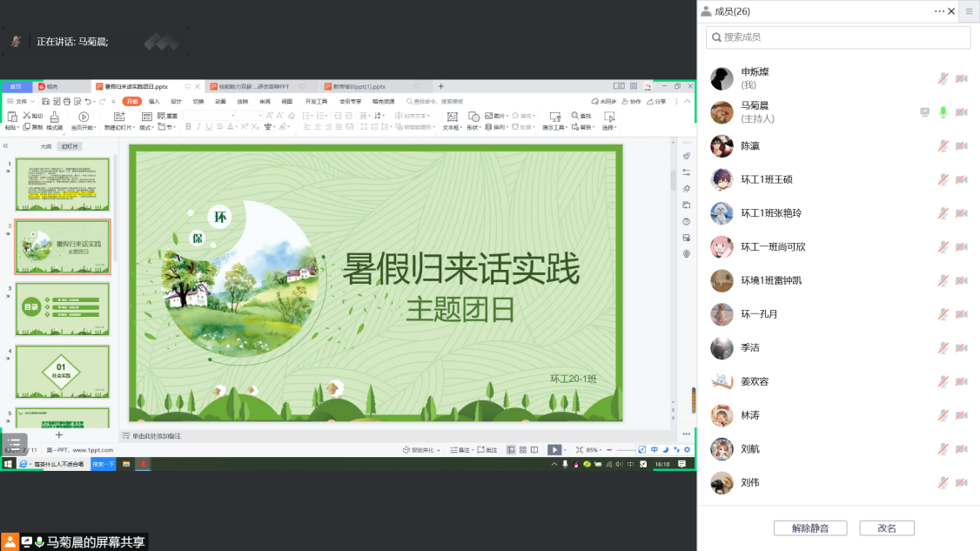Click the members panel three-dot more options icon
Viewport: 980px width, 551px height.
click(939, 11)
